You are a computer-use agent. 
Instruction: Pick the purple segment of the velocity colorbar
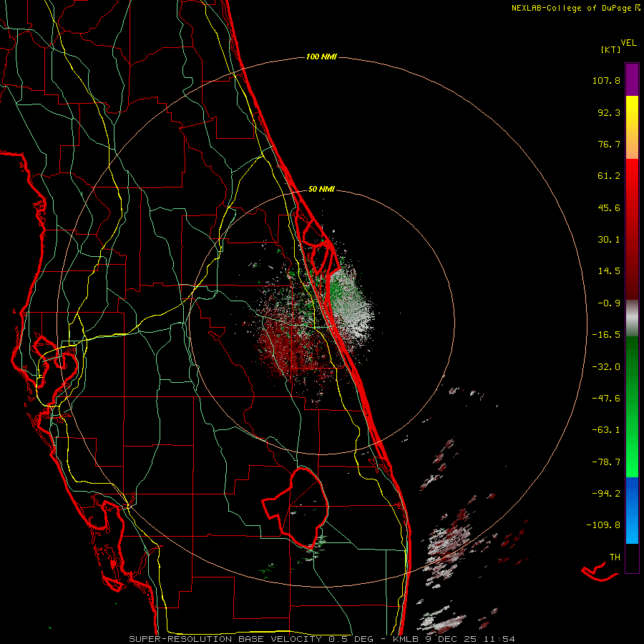point(632,79)
